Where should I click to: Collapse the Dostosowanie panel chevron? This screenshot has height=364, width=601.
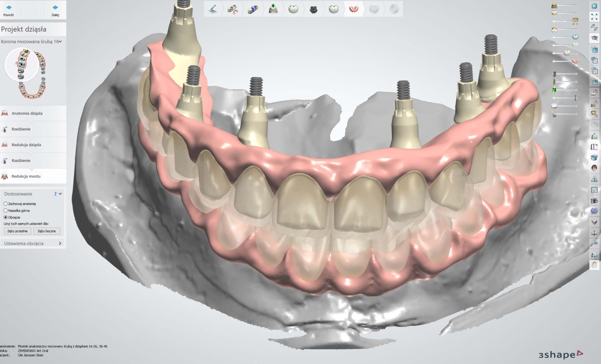[x=60, y=194]
